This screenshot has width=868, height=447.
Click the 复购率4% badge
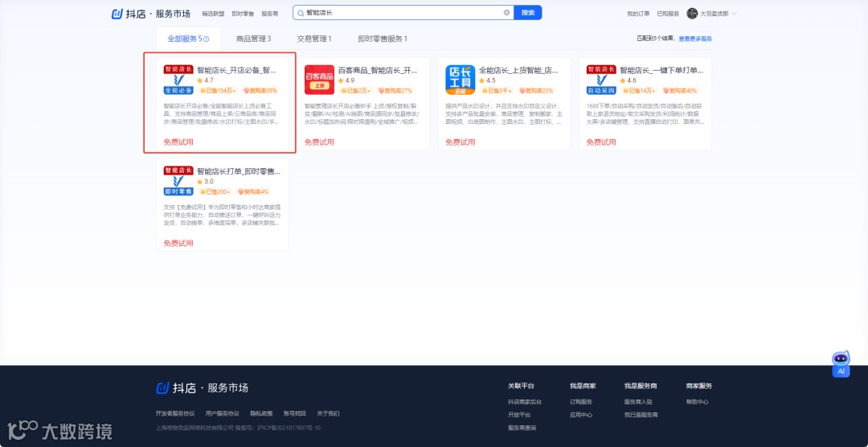coord(253,191)
